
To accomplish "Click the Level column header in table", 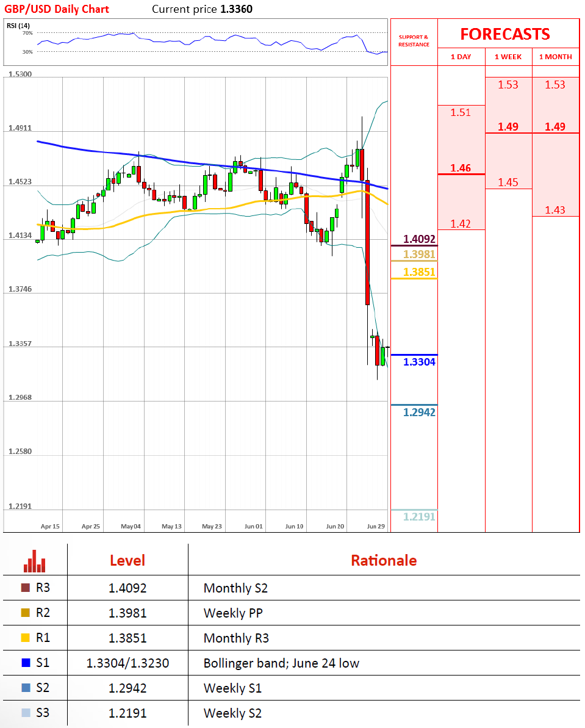I will click(x=127, y=560).
